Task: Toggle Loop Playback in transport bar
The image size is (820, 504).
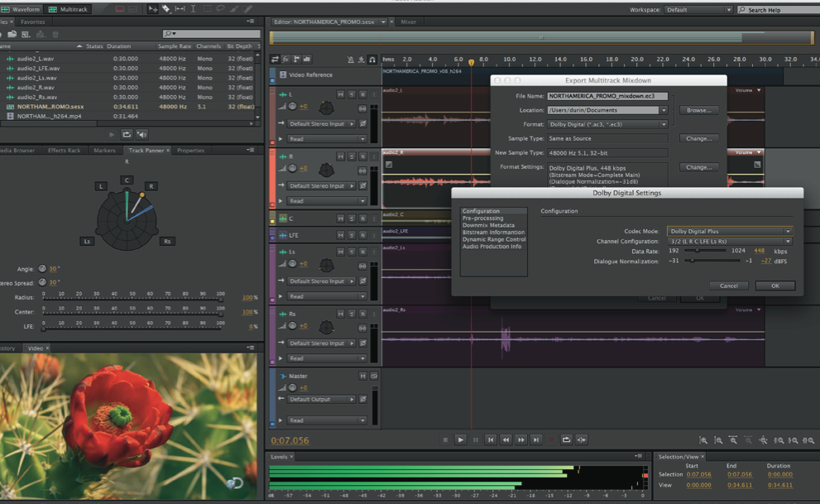Action: pyautogui.click(x=566, y=439)
